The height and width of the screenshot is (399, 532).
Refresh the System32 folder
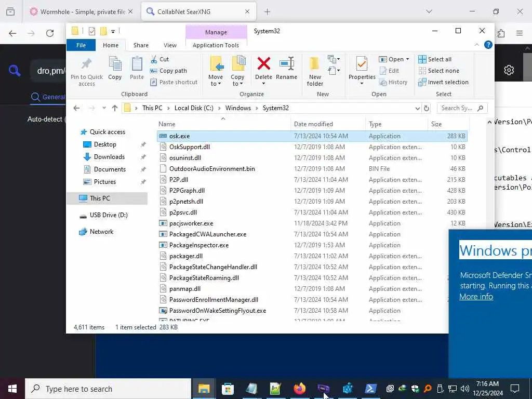tap(427, 108)
